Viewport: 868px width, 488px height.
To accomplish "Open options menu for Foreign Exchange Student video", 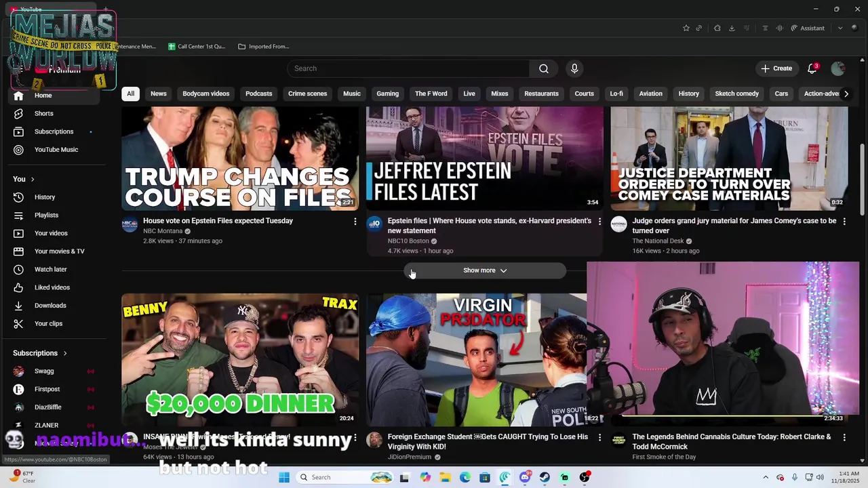I will click(x=599, y=438).
